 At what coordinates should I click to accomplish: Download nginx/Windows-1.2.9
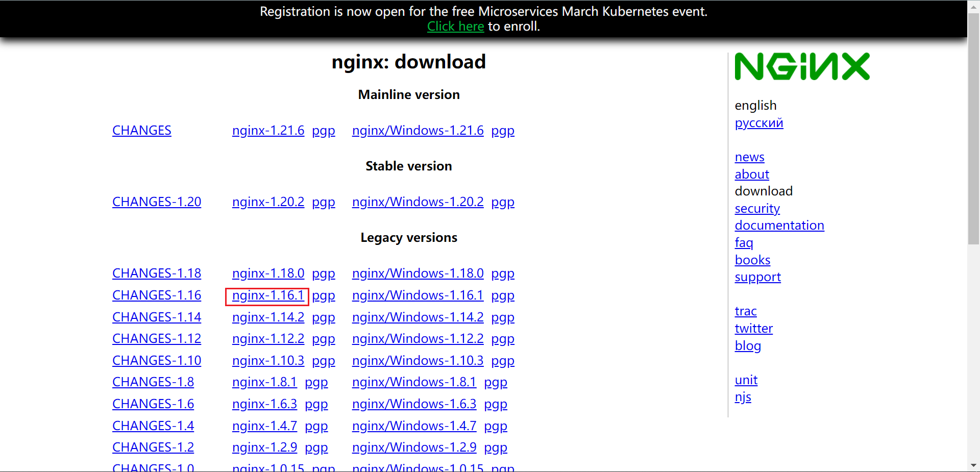point(414,447)
